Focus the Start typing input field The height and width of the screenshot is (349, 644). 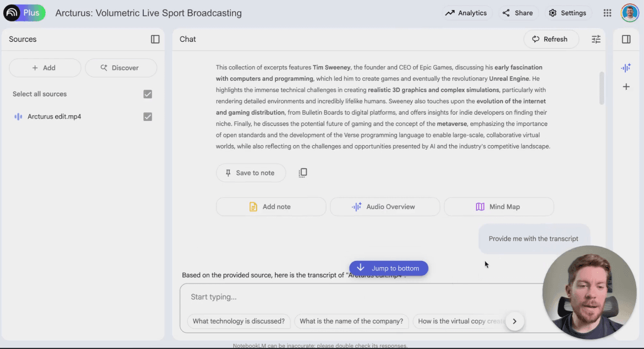(x=361, y=297)
